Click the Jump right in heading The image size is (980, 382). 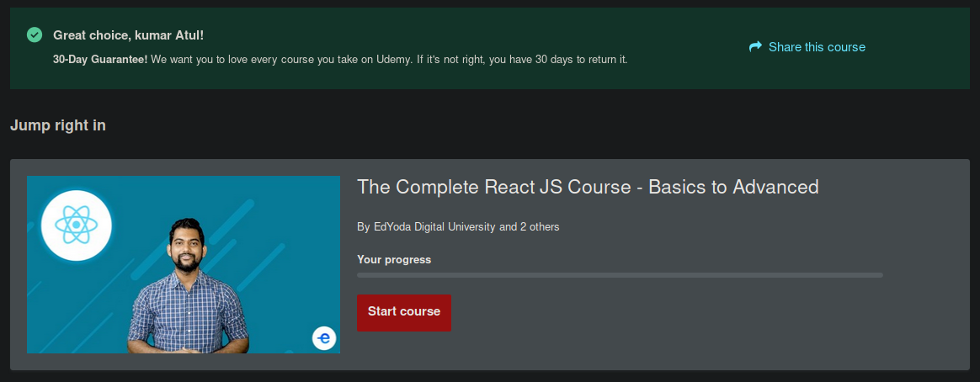tap(57, 125)
